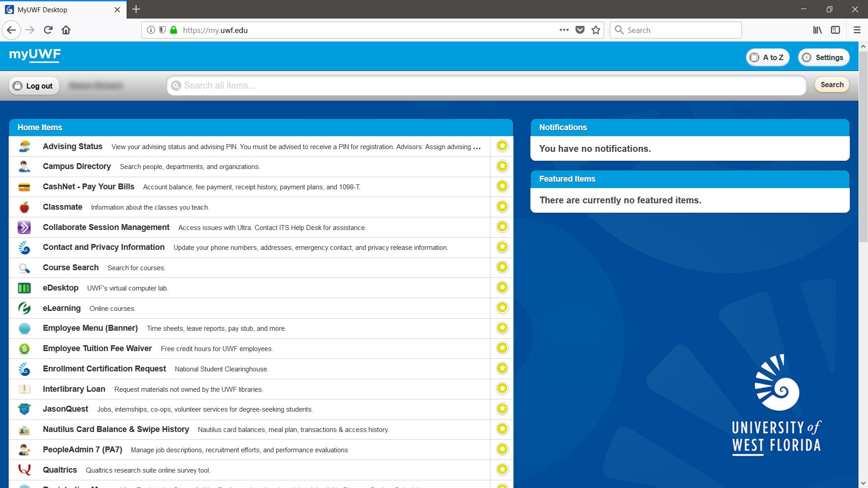Open a new browser tab
This screenshot has height=488, width=868.
[x=136, y=9]
